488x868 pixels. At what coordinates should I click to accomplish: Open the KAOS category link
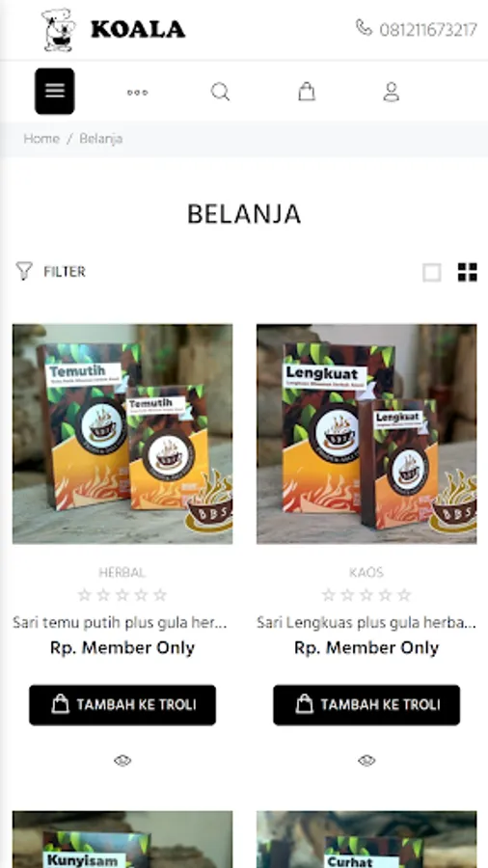click(x=366, y=572)
